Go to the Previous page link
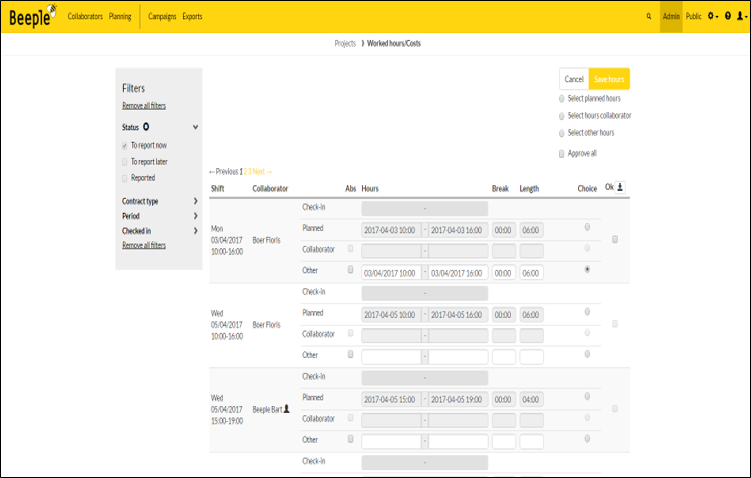Viewport: 751px width, 478px height. (223, 171)
